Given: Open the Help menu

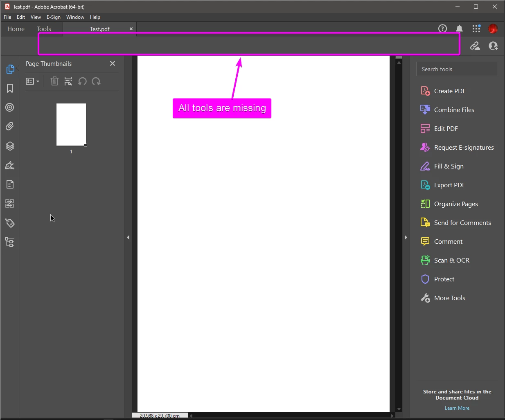Looking at the screenshot, I should coord(95,17).
